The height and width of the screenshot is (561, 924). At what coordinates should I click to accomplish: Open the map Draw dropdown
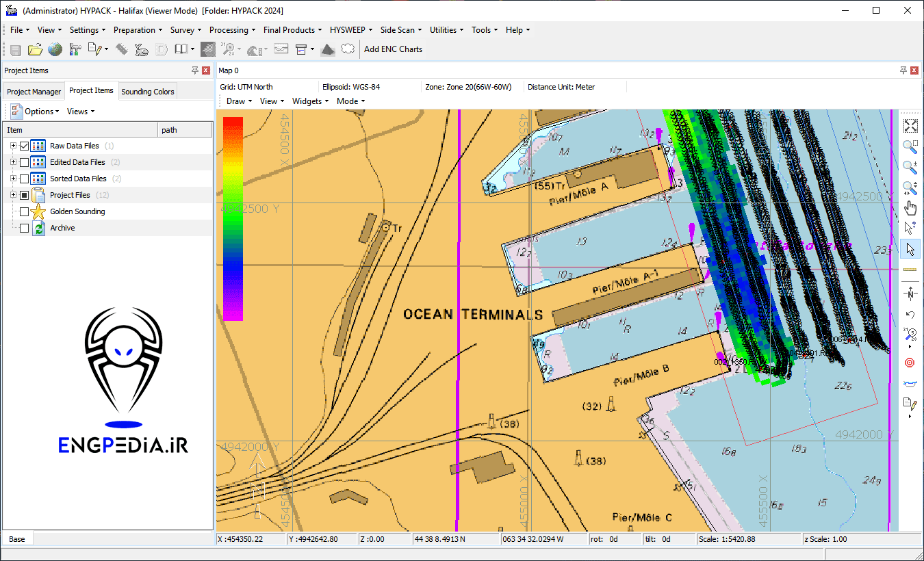(239, 101)
